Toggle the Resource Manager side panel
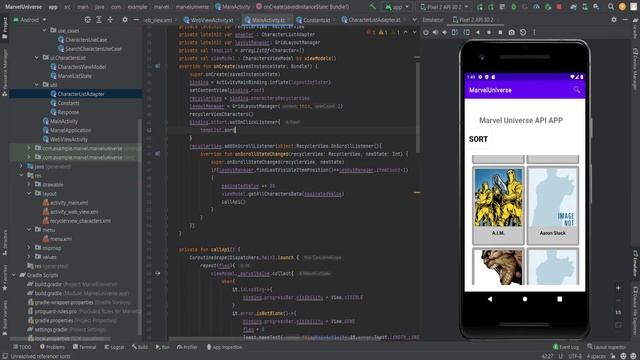Screen dimensions: 640x360 (4, 73)
